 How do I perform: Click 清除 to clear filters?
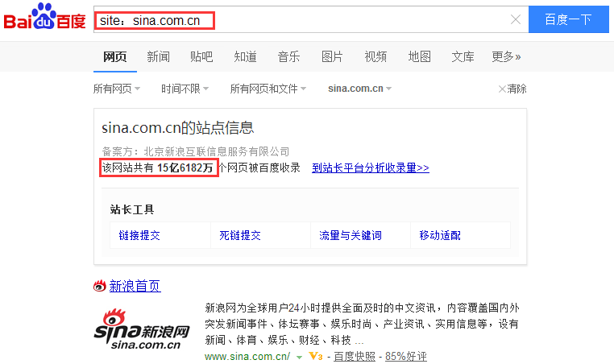(x=512, y=89)
